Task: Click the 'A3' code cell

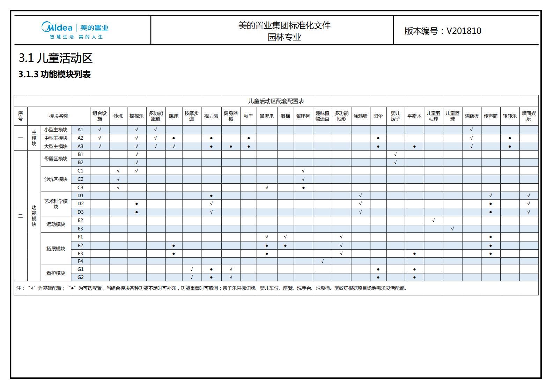Action: coord(81,146)
